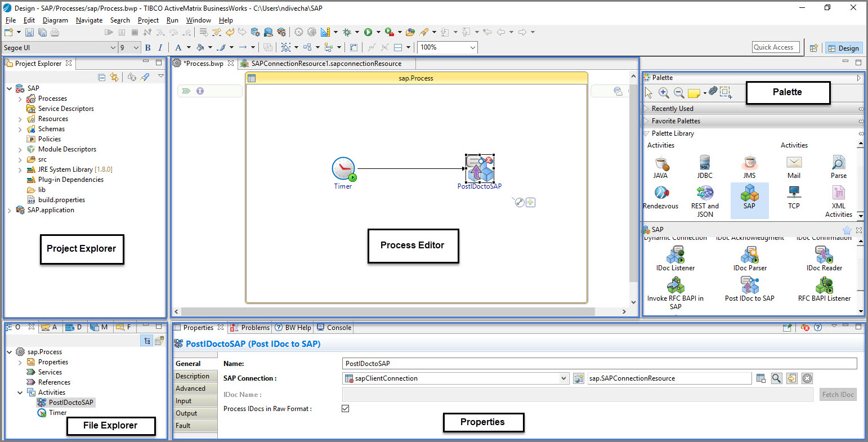Expand the SAP.application node
868x442 pixels.
click(x=10, y=210)
